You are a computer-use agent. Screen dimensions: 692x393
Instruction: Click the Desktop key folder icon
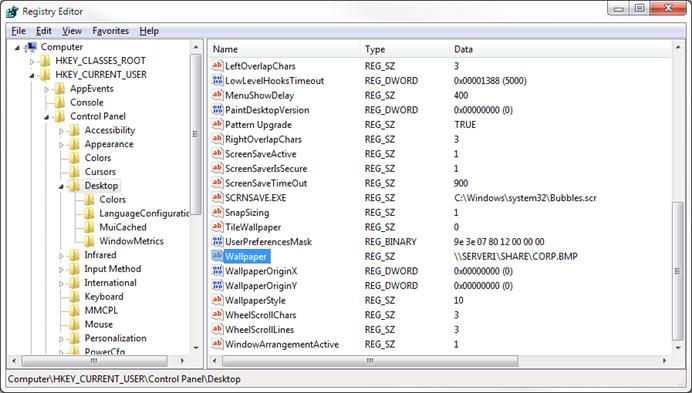74,185
